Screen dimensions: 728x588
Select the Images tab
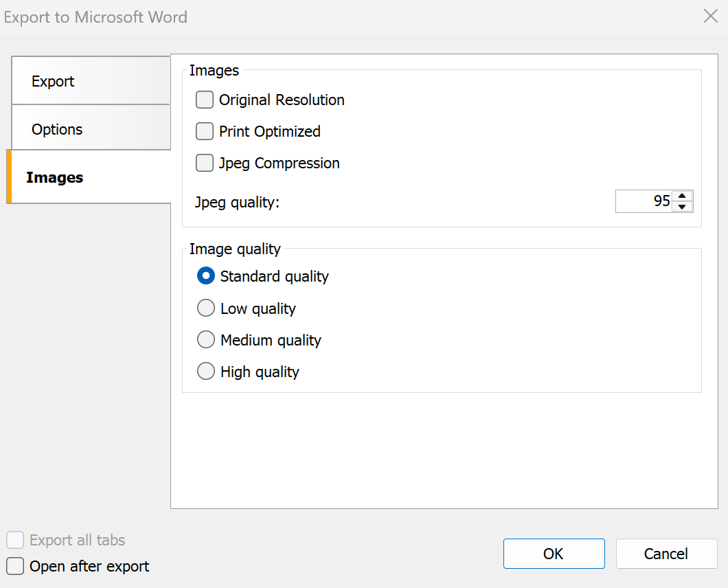[x=88, y=177]
